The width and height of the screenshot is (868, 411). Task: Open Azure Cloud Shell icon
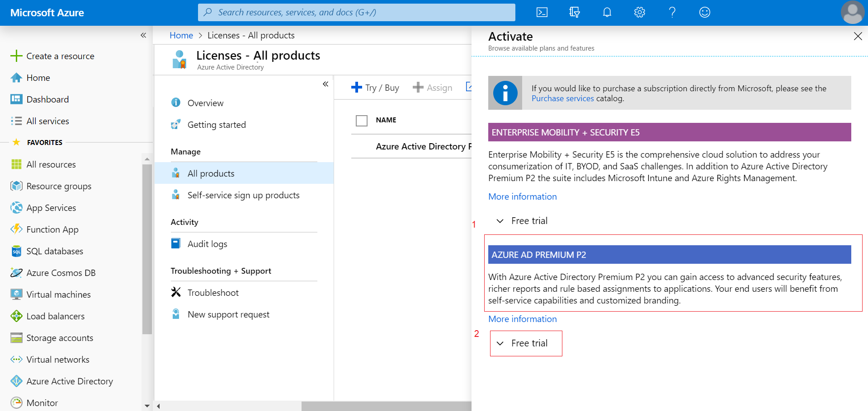coord(542,12)
